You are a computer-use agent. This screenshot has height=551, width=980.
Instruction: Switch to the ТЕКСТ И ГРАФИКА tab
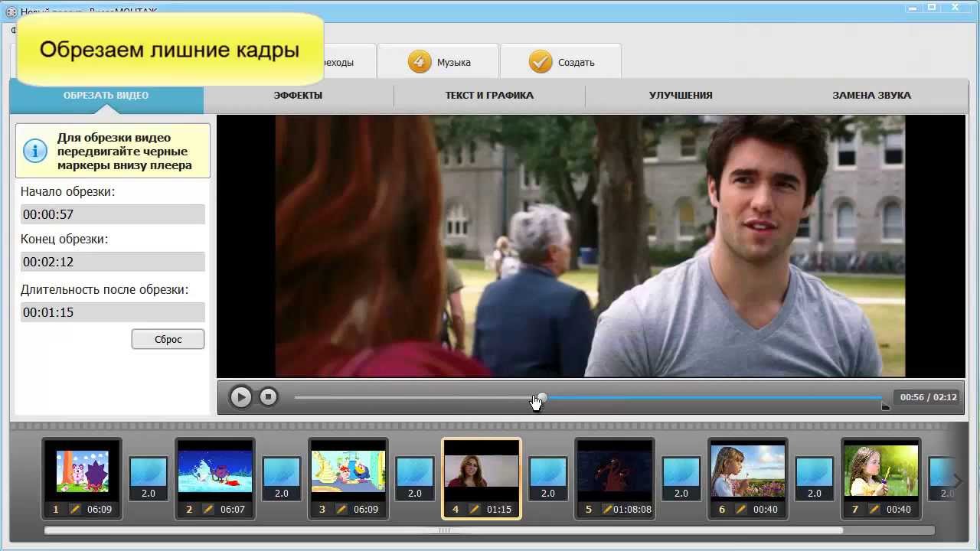[x=489, y=96]
